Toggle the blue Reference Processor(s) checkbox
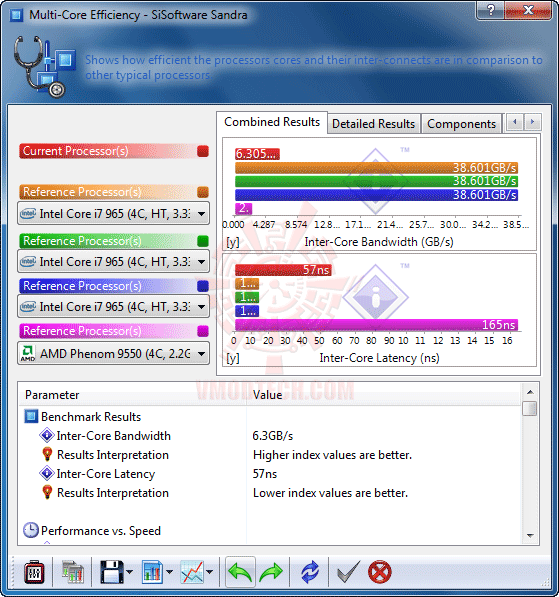 pyautogui.click(x=203, y=286)
